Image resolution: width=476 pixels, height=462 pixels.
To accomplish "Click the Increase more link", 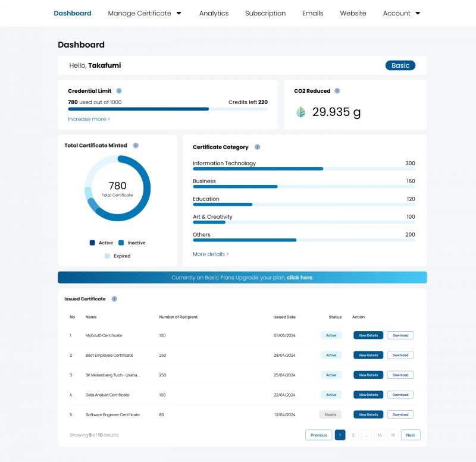I will 89,119.
